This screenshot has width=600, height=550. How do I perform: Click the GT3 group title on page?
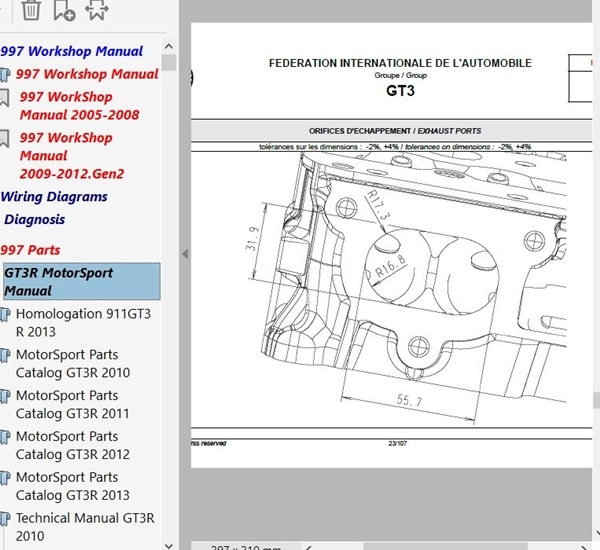(400, 91)
